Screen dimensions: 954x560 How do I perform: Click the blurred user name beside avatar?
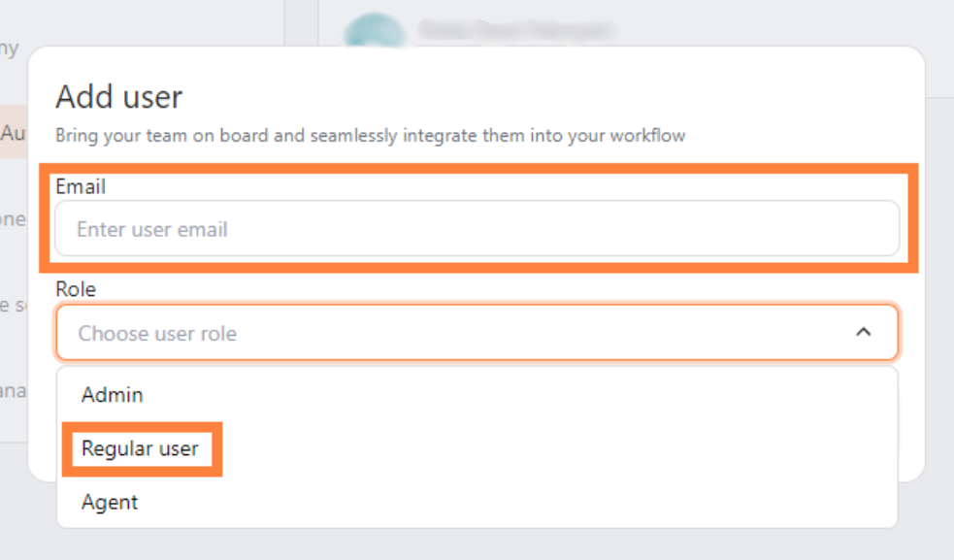515,31
